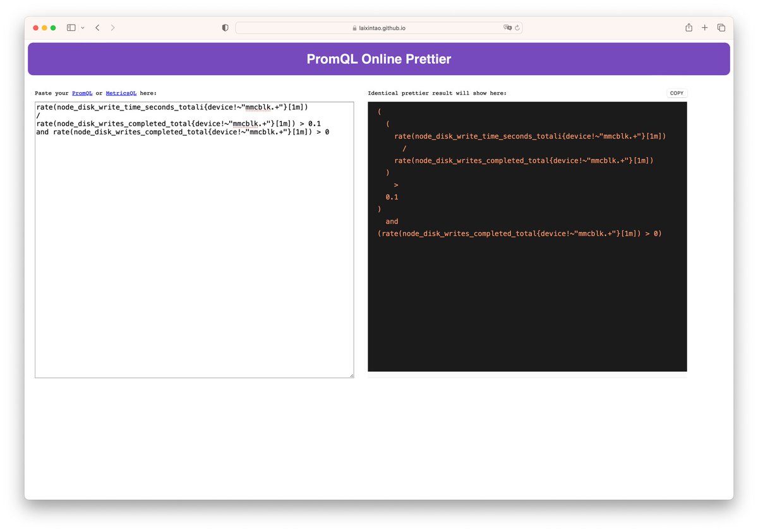Open the PromQL link
This screenshot has width=758, height=532.
[x=82, y=93]
